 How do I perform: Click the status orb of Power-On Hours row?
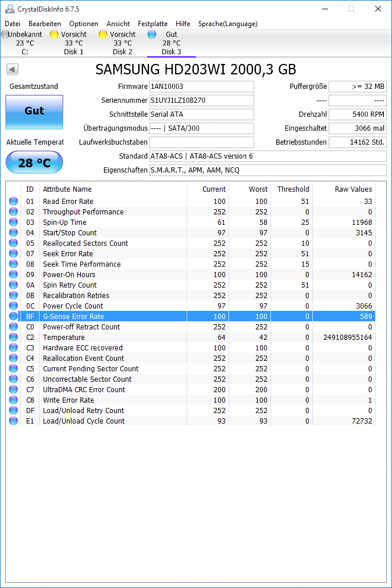[x=13, y=274]
